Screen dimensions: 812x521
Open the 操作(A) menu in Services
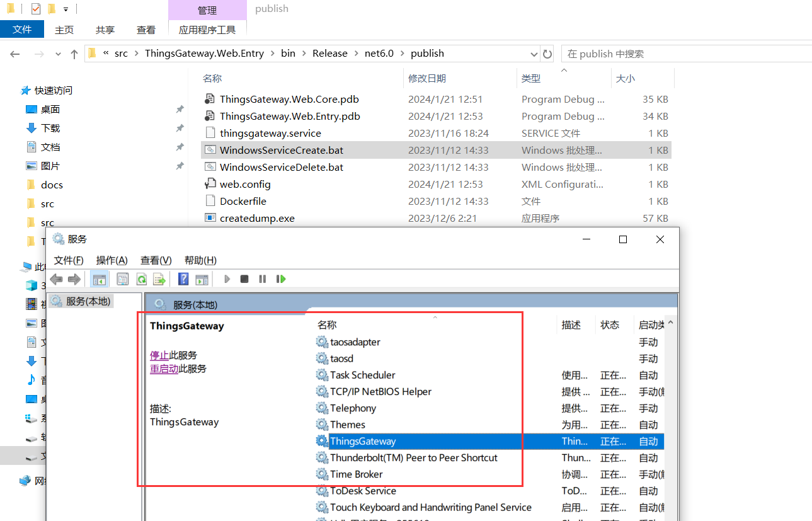(x=112, y=260)
